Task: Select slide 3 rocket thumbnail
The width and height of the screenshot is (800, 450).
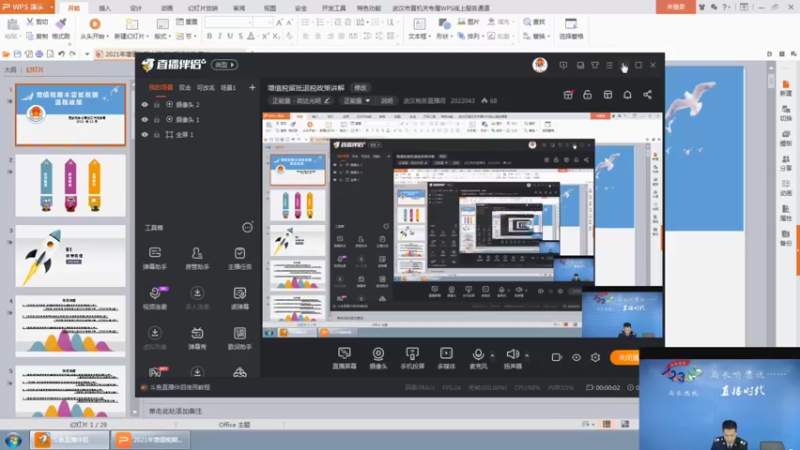Action: (x=70, y=256)
